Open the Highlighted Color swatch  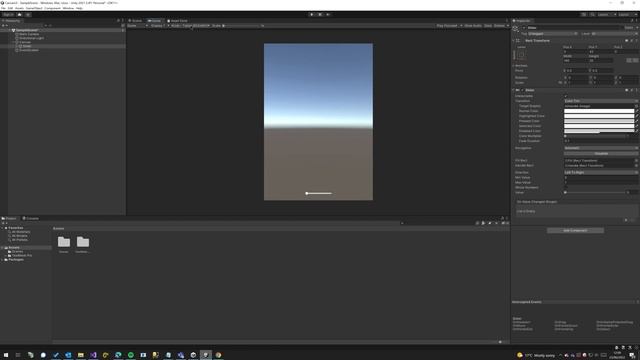coord(599,116)
